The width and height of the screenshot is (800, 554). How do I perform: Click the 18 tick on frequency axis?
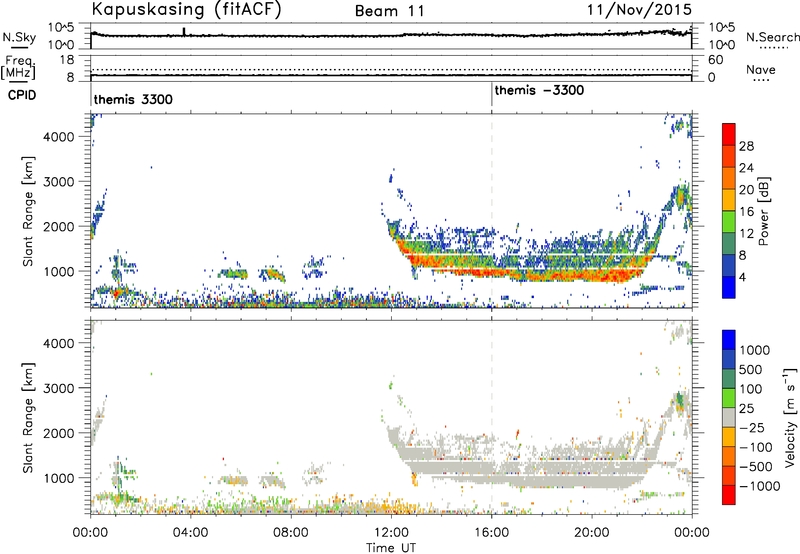pos(67,60)
